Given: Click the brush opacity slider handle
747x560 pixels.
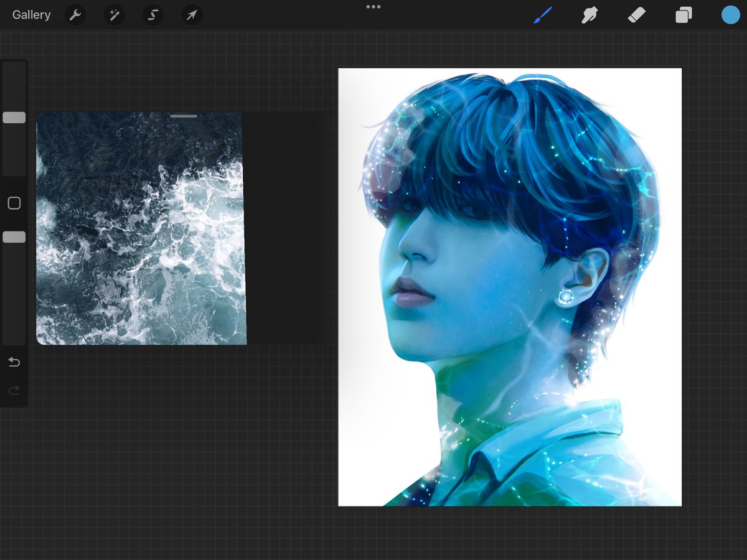Looking at the screenshot, I should (x=14, y=237).
